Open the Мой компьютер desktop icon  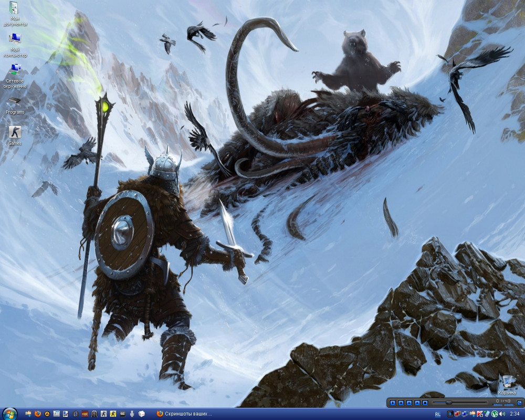15,45
